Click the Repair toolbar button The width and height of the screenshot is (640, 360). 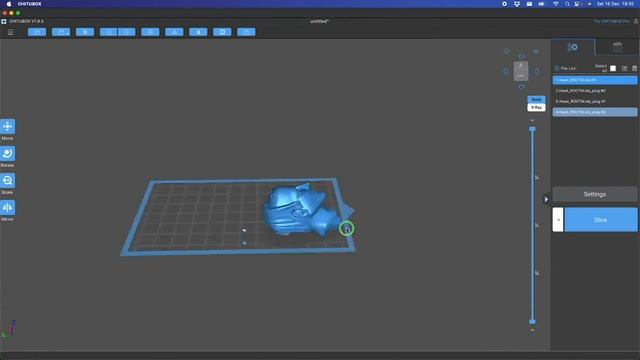pos(247,32)
